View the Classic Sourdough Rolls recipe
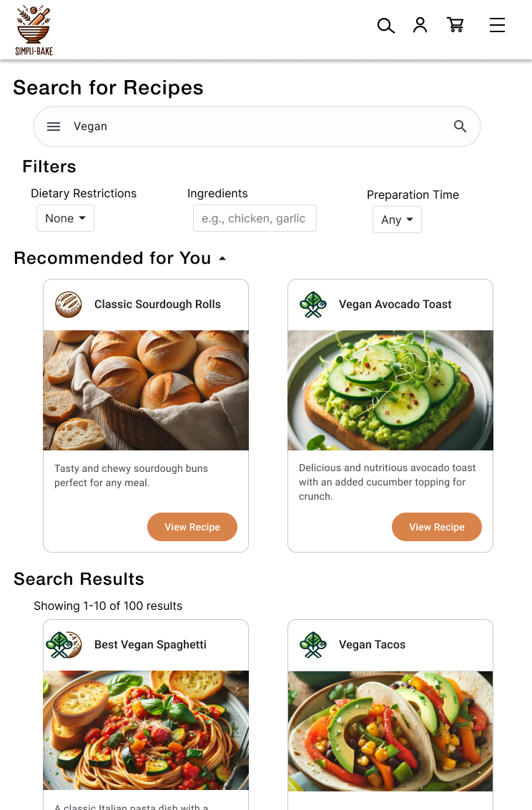 [192, 527]
